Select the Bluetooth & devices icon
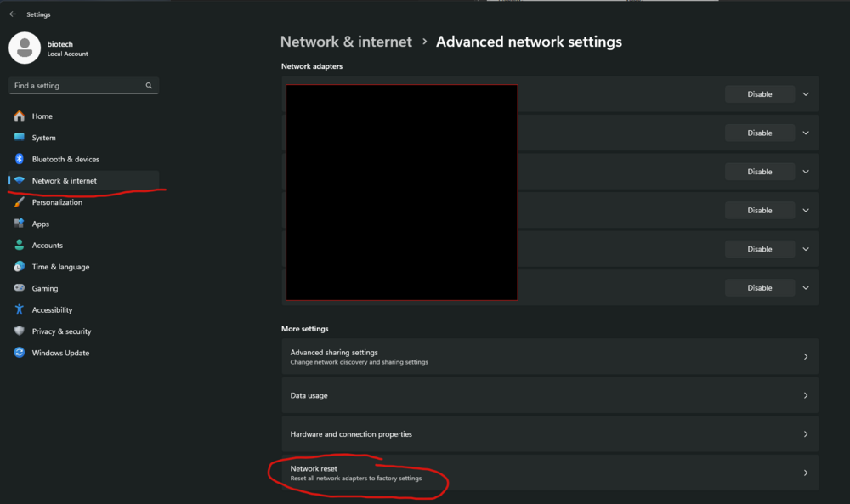This screenshot has height=504, width=850. tap(20, 159)
